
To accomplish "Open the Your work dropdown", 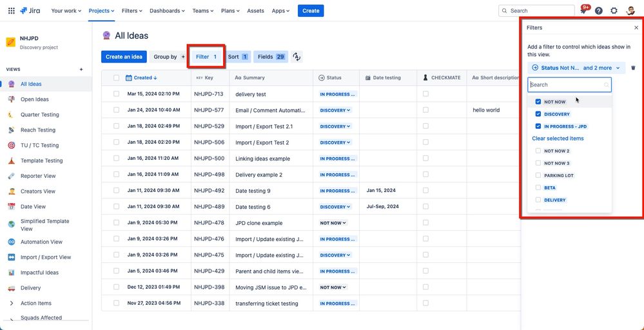I will (66, 11).
